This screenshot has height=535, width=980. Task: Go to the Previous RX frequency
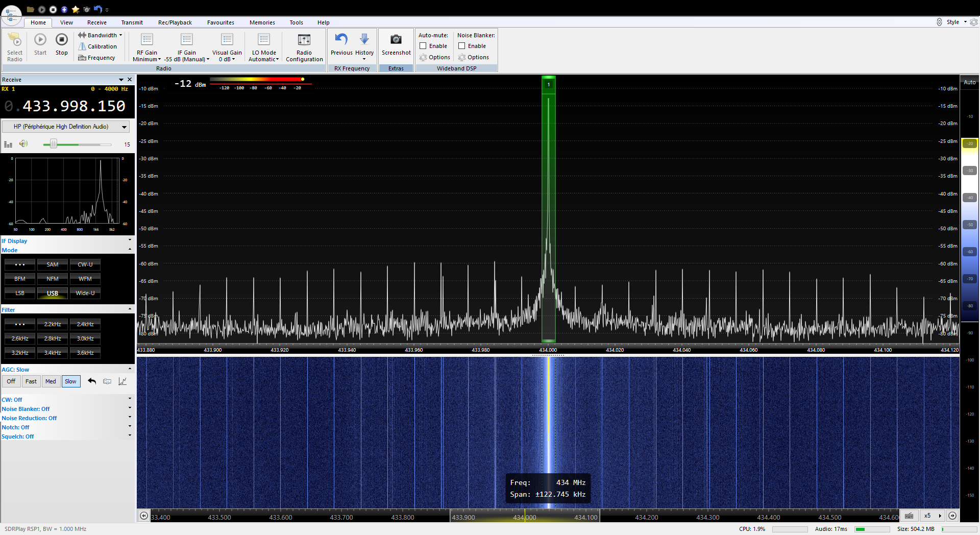point(341,40)
